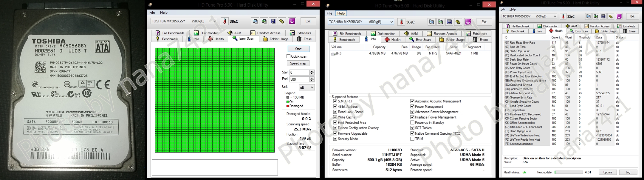Open File menu in Error Scan window
The height and width of the screenshot is (180, 644).
(152, 13)
